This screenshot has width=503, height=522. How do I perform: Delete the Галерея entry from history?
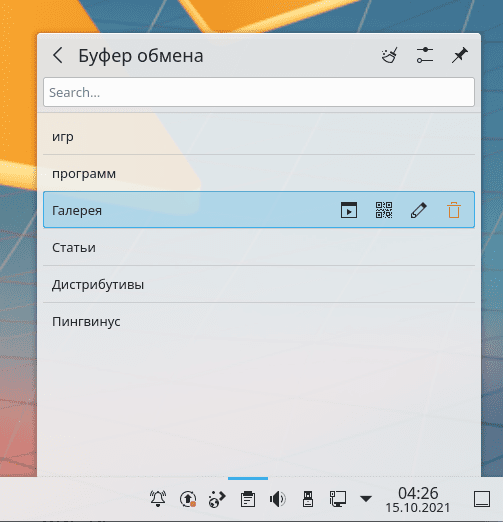454,210
